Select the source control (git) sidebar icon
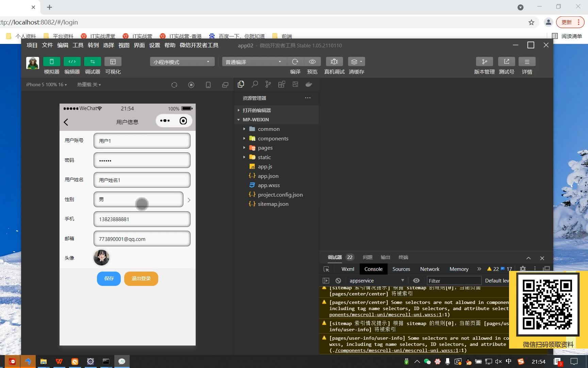 point(268,84)
